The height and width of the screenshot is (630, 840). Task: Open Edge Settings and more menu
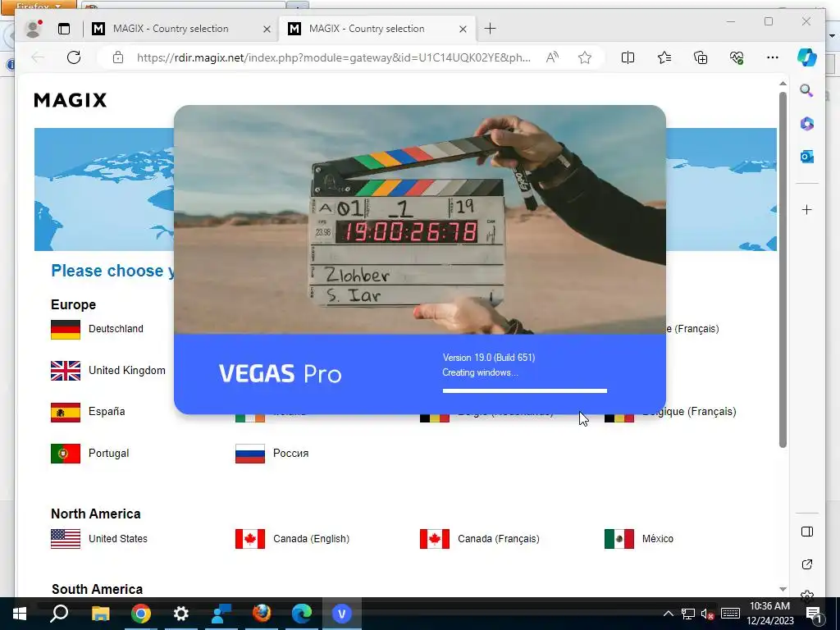[x=773, y=57]
